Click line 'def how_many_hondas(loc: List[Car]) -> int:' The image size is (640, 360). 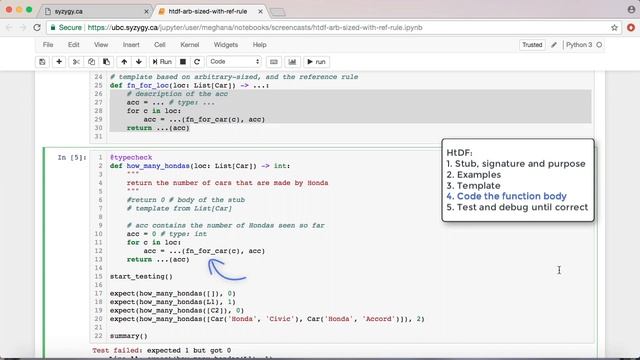200,166
